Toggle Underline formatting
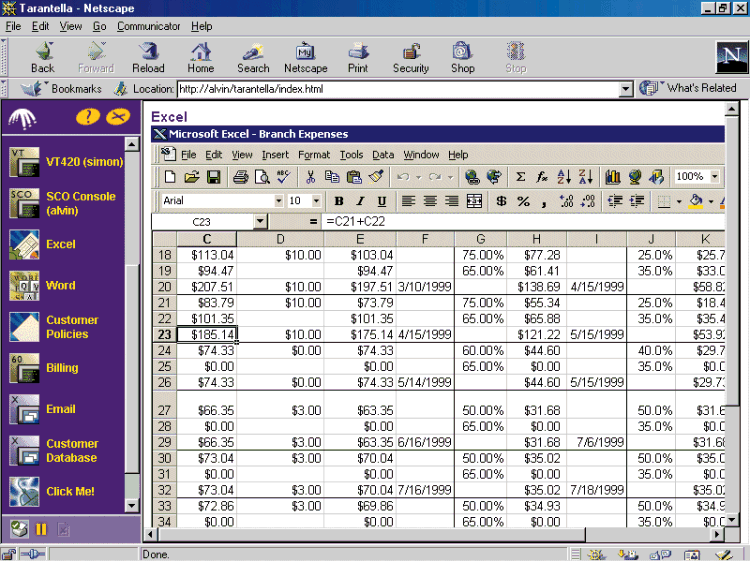The image size is (750, 562). click(x=382, y=201)
